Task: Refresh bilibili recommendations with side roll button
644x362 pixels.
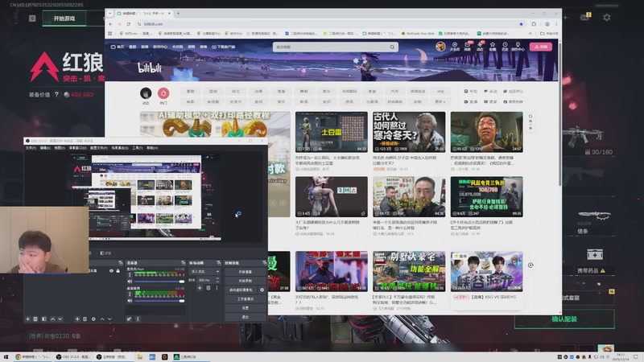Action: [530, 122]
